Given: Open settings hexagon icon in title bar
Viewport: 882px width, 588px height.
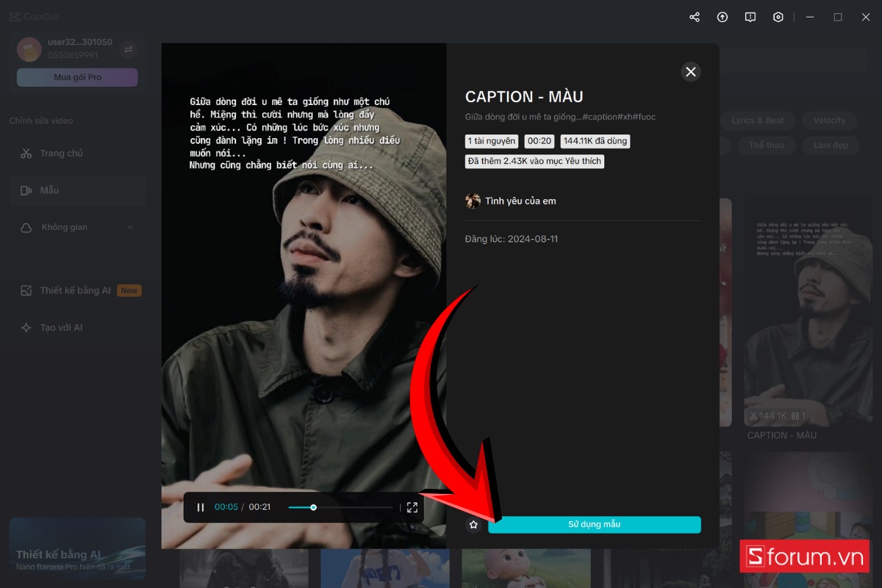Looking at the screenshot, I should (778, 17).
